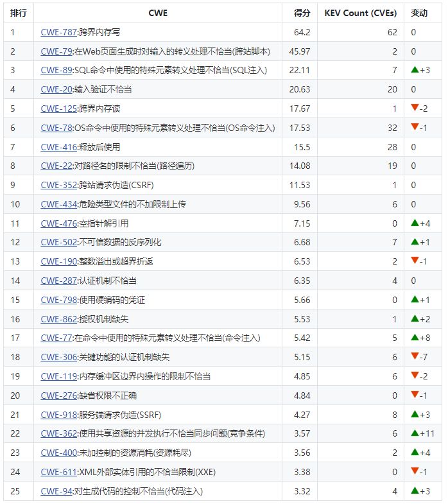The height and width of the screenshot is (504, 448).
Task: Open the CWE-276 link
Action: [x=59, y=396]
